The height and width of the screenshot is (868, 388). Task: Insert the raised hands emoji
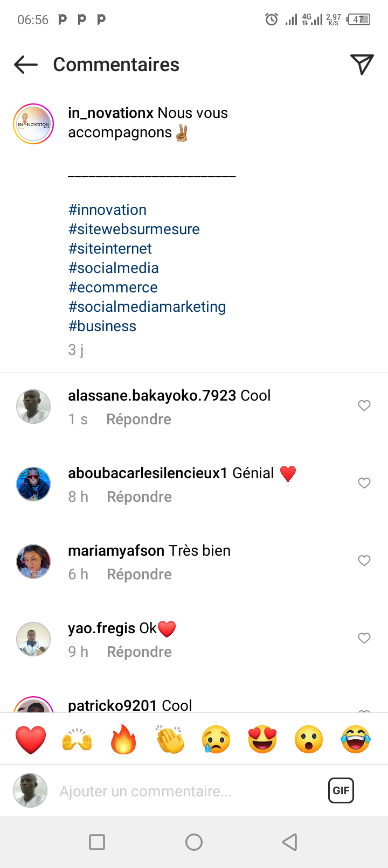(x=77, y=739)
